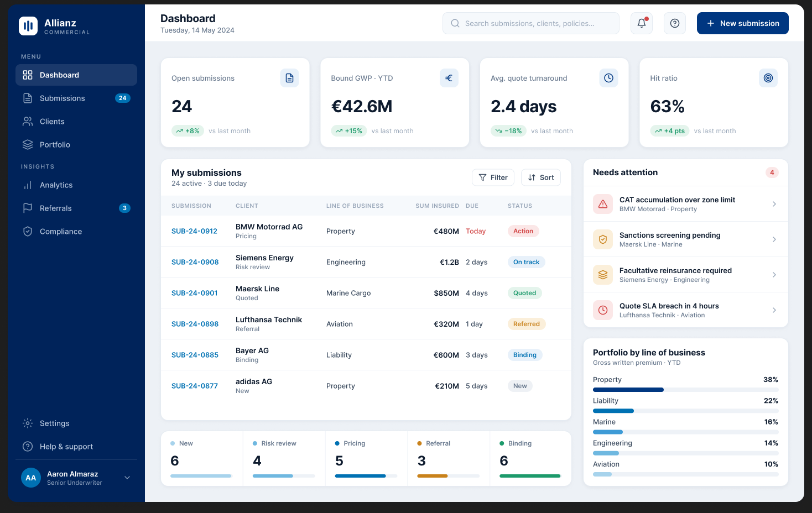Click the Compliance shield icon

click(x=28, y=232)
